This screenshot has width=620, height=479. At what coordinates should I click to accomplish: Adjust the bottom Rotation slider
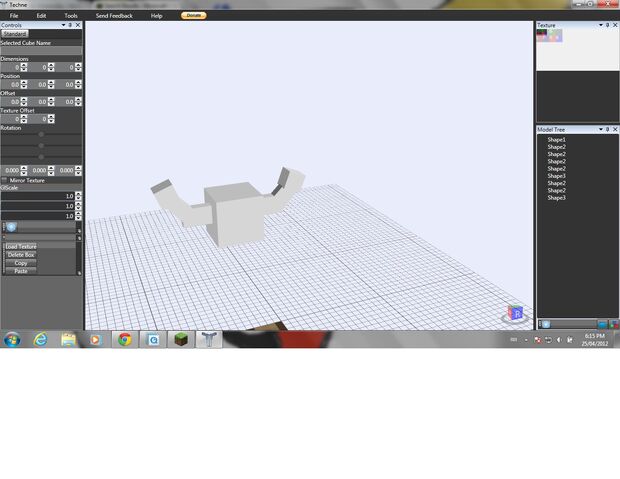[x=41, y=157]
